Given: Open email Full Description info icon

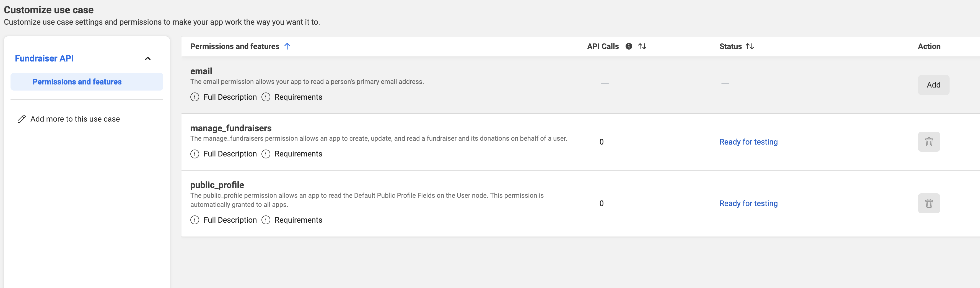Looking at the screenshot, I should click(x=195, y=97).
